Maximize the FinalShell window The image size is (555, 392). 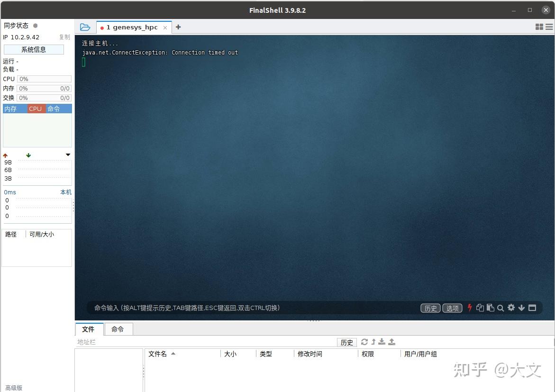coord(529,10)
